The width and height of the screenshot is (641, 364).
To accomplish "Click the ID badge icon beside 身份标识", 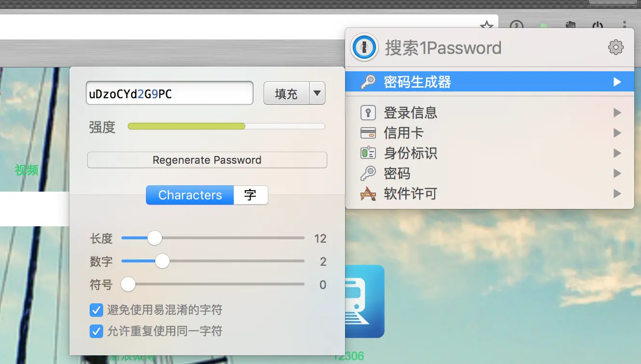I will [368, 153].
